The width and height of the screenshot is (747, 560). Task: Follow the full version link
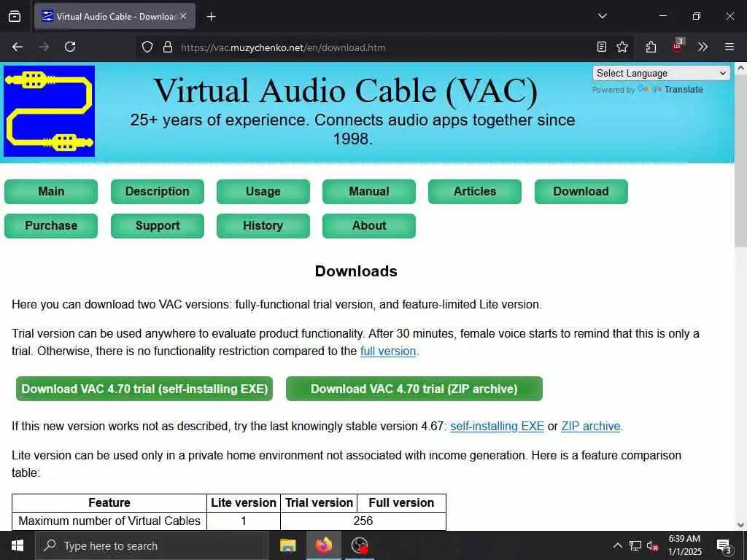(x=388, y=351)
